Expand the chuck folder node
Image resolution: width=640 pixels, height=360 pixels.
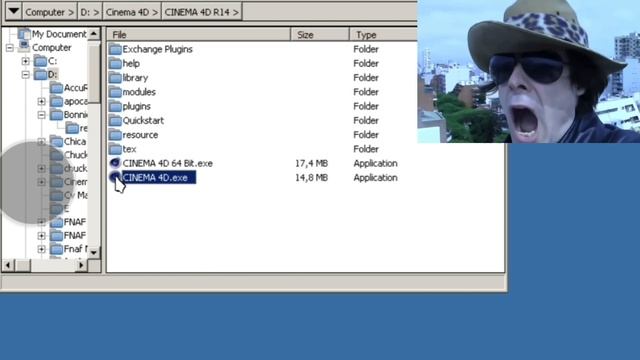pyautogui.click(x=41, y=168)
